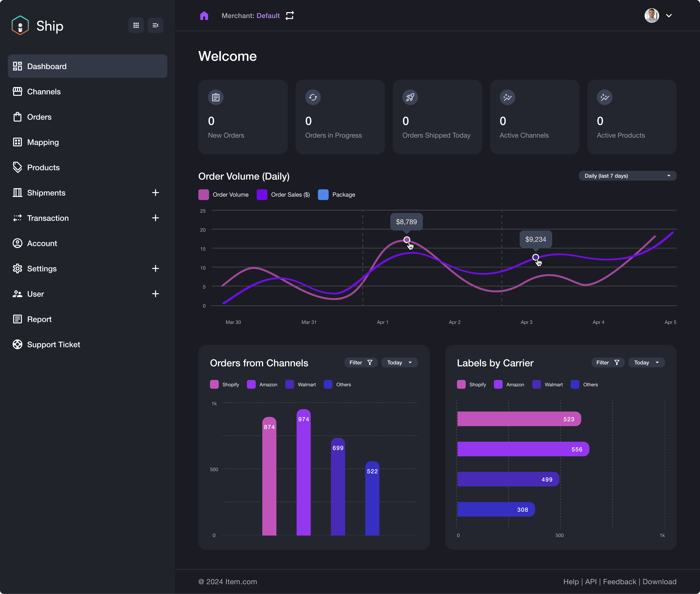Open the Feedback footer link
700x594 pixels.
point(619,582)
